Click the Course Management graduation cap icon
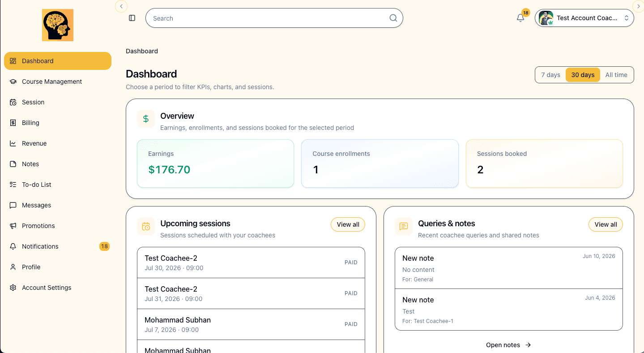This screenshot has width=644, height=353. (13, 82)
